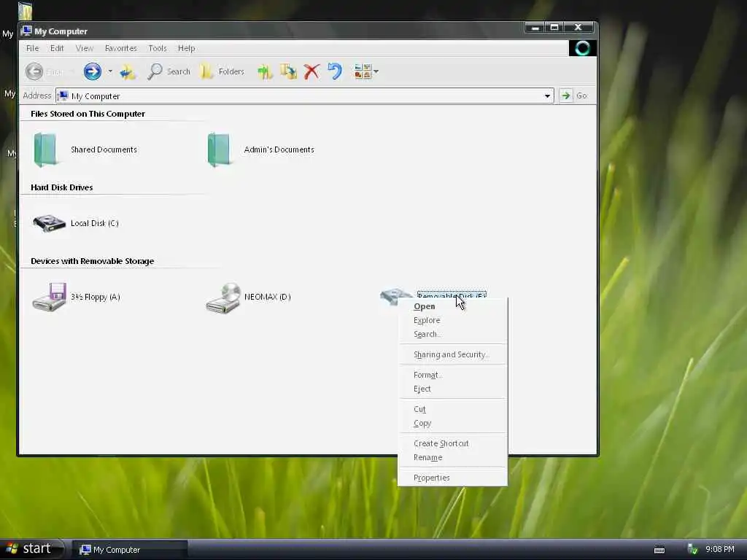Screen dimensions: 747x560
Task: Choose Sharing and Security... in context menu
Action: coord(452,354)
